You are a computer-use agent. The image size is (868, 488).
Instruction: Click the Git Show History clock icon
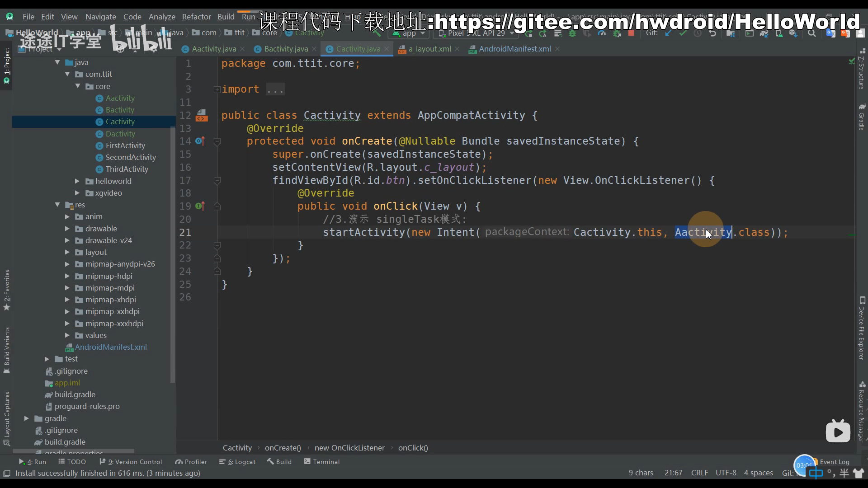coord(698,33)
